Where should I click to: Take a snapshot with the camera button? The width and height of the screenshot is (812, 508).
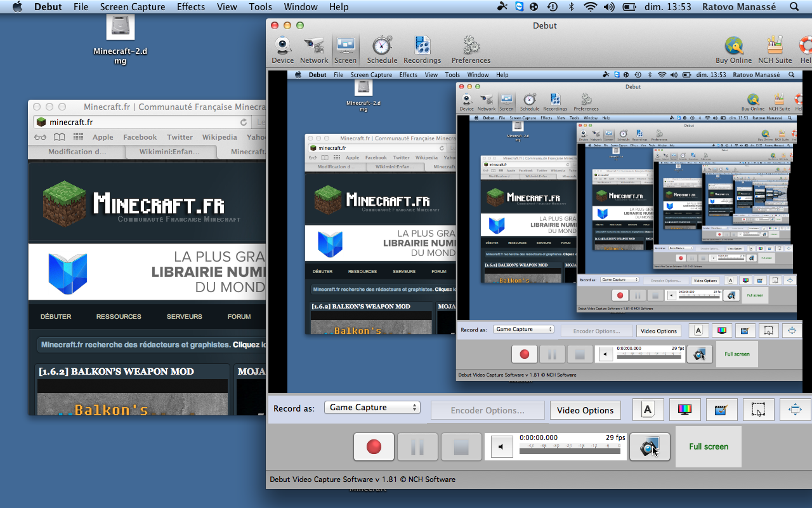coord(650,446)
